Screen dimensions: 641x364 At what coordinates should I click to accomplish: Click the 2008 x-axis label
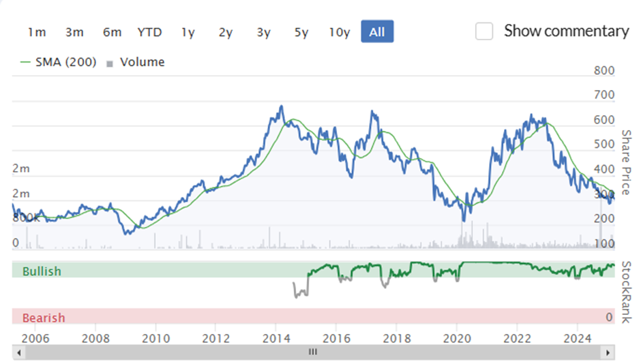pos(95,338)
